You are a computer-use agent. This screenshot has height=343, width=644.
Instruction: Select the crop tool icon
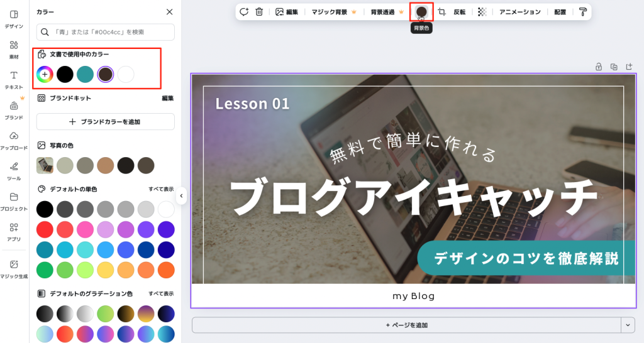(x=442, y=12)
